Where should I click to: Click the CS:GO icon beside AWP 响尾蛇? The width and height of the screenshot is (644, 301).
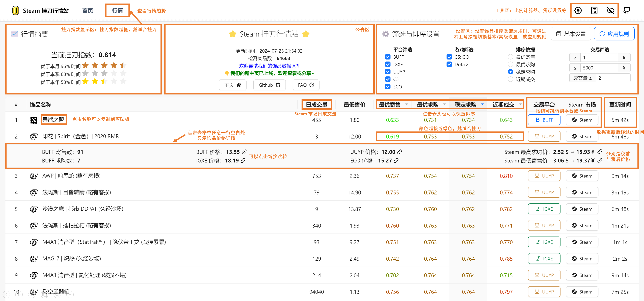pyautogui.click(x=34, y=176)
